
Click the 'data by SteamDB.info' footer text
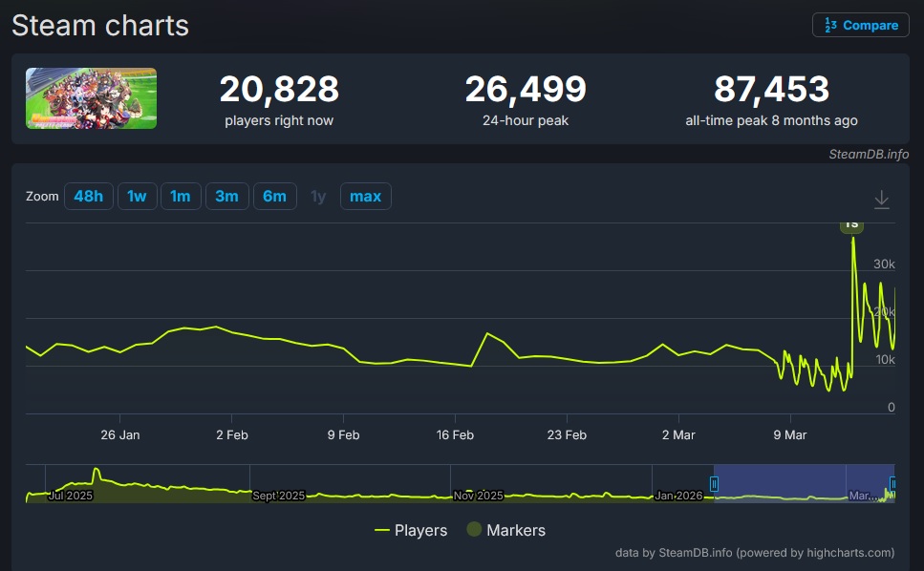point(754,553)
